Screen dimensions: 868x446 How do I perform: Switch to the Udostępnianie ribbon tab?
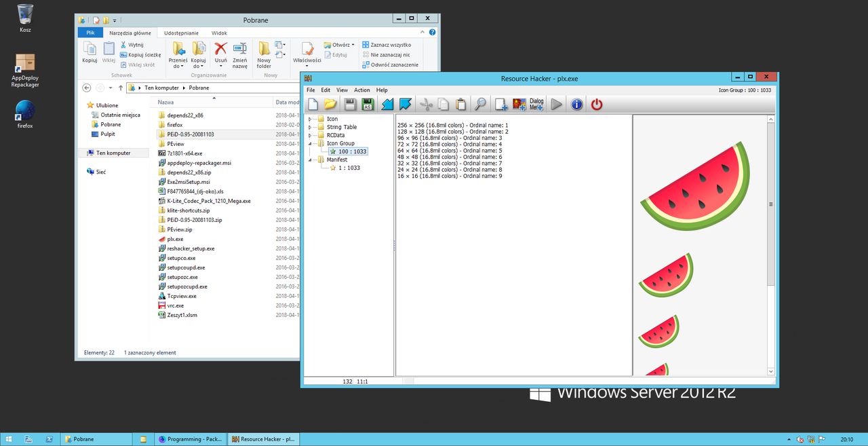[x=181, y=33]
